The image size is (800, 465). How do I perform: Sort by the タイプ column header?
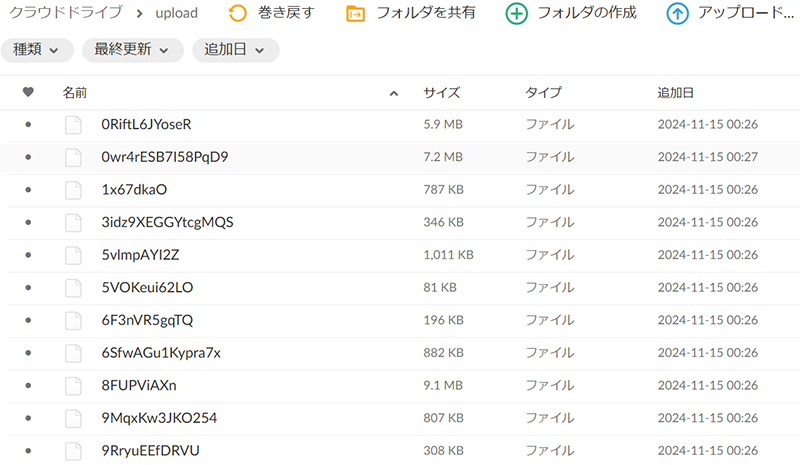544,93
